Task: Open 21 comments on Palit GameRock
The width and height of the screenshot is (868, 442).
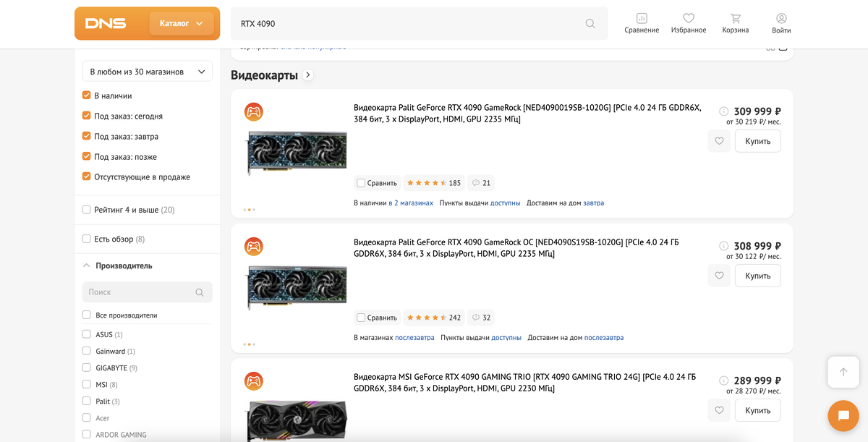Action: [481, 183]
